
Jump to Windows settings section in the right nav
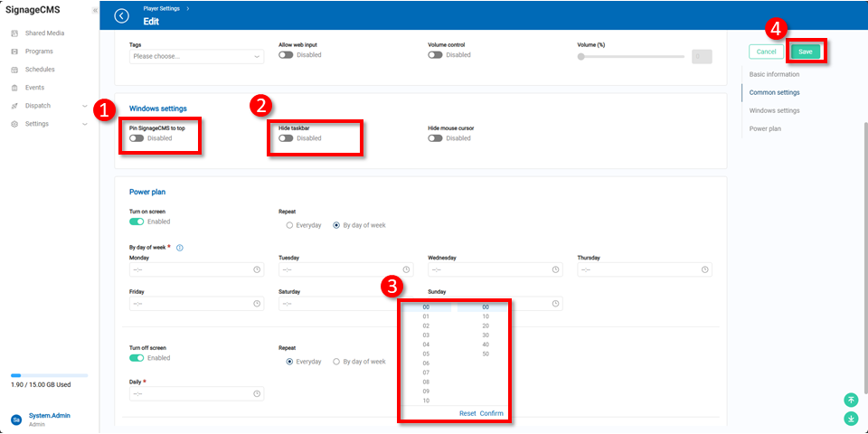pyautogui.click(x=774, y=110)
